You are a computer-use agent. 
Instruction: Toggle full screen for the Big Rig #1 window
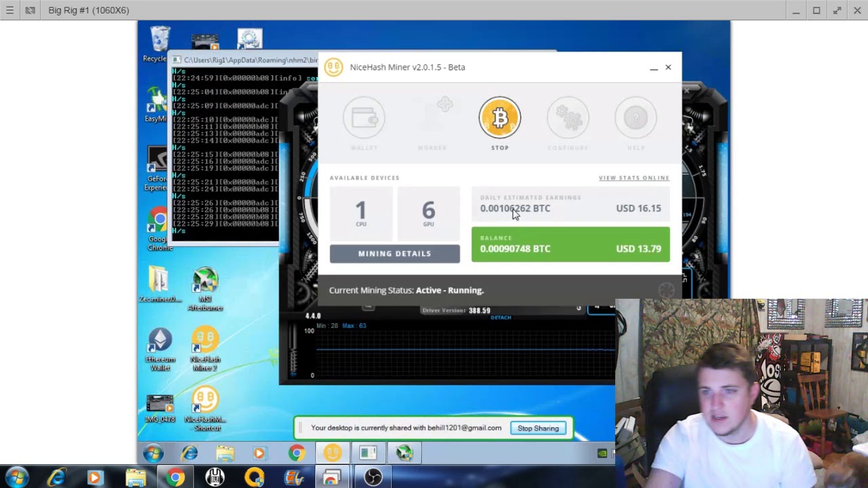[837, 10]
